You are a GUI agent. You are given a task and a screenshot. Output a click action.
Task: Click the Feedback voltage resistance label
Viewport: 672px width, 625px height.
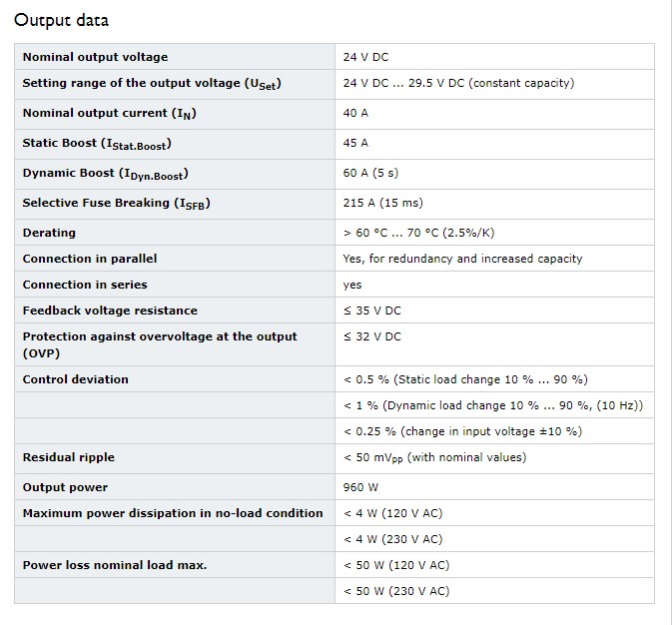[x=110, y=311]
